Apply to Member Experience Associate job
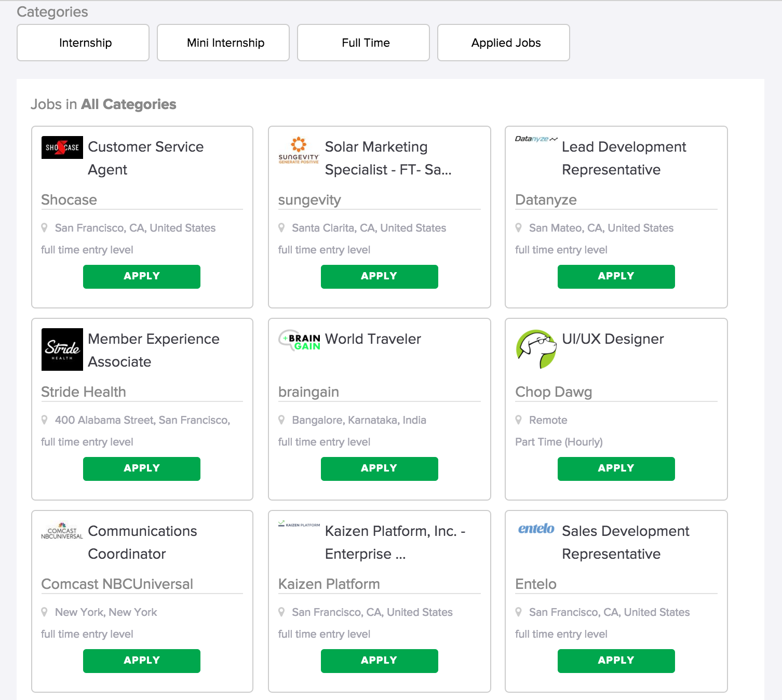The width and height of the screenshot is (782, 700). [142, 469]
